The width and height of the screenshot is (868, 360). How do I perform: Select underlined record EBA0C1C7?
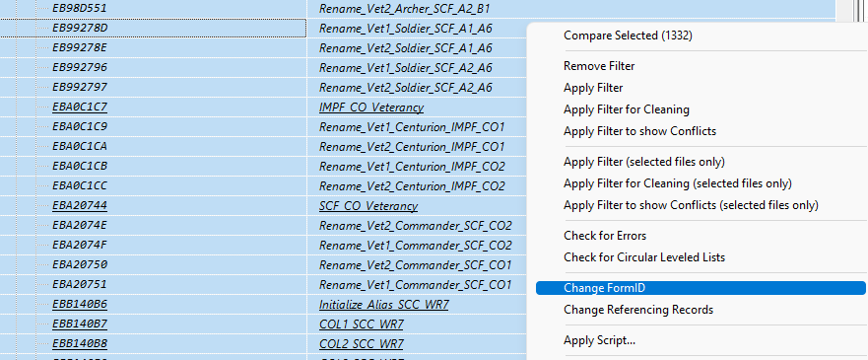point(80,107)
